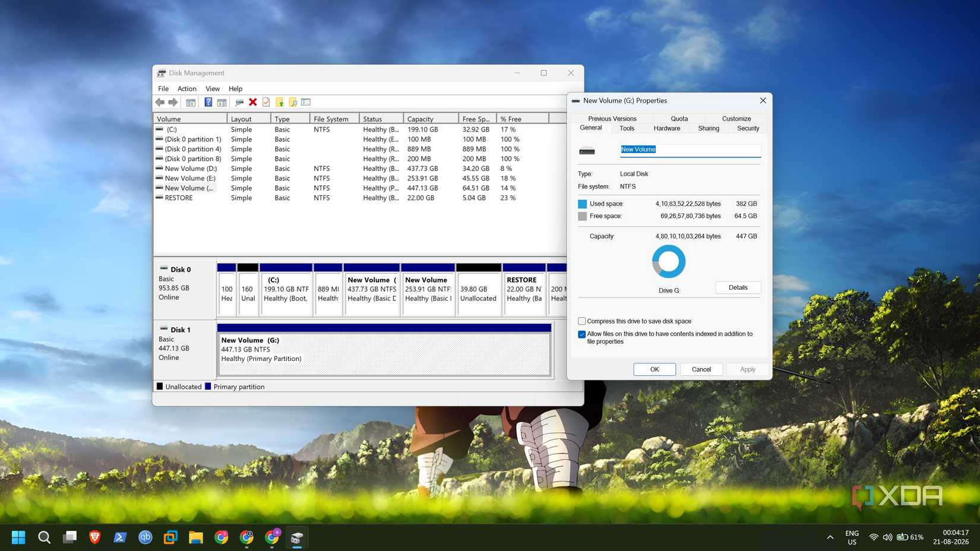Click the volume name input field
Viewport: 980px width, 551px height.
[x=690, y=150]
